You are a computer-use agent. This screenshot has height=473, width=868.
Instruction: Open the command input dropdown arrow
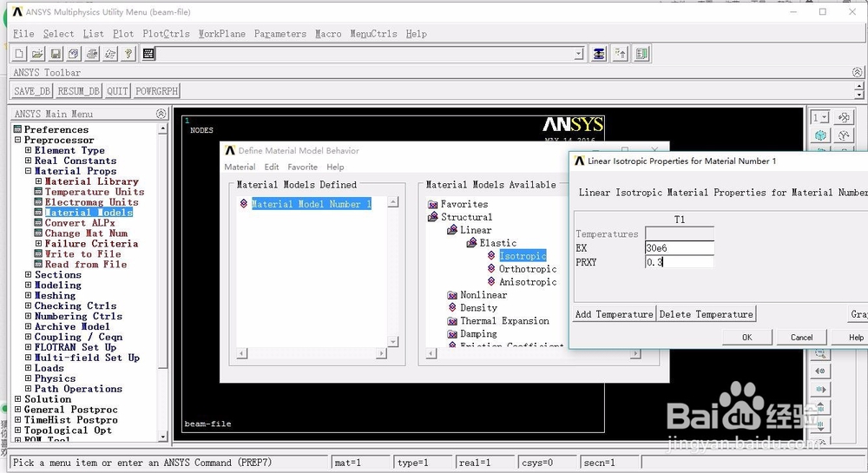click(x=579, y=54)
